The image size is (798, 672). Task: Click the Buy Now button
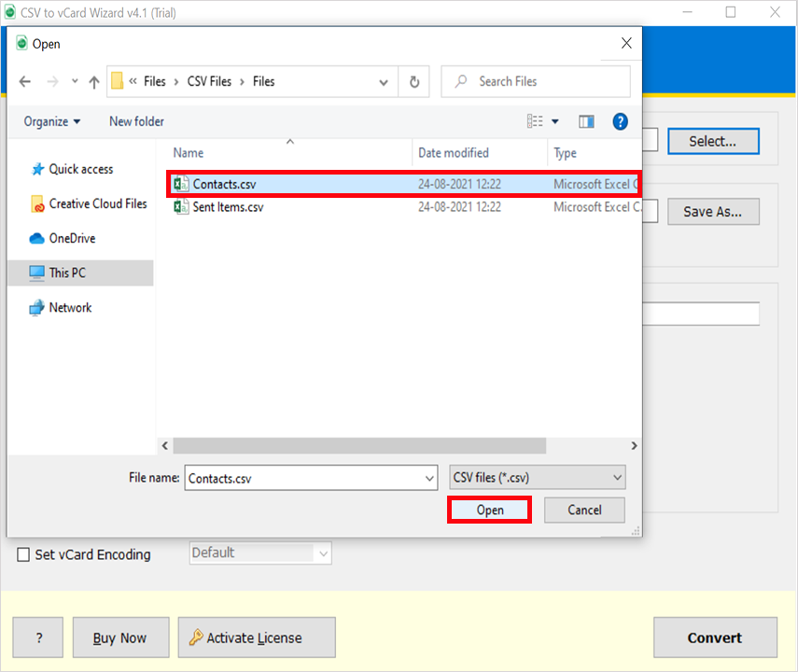(x=120, y=637)
